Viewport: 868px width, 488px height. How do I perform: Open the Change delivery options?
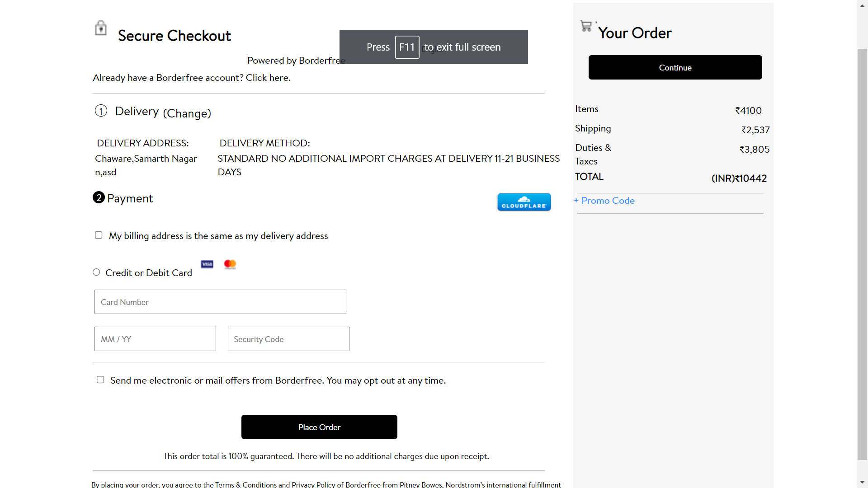[187, 114]
